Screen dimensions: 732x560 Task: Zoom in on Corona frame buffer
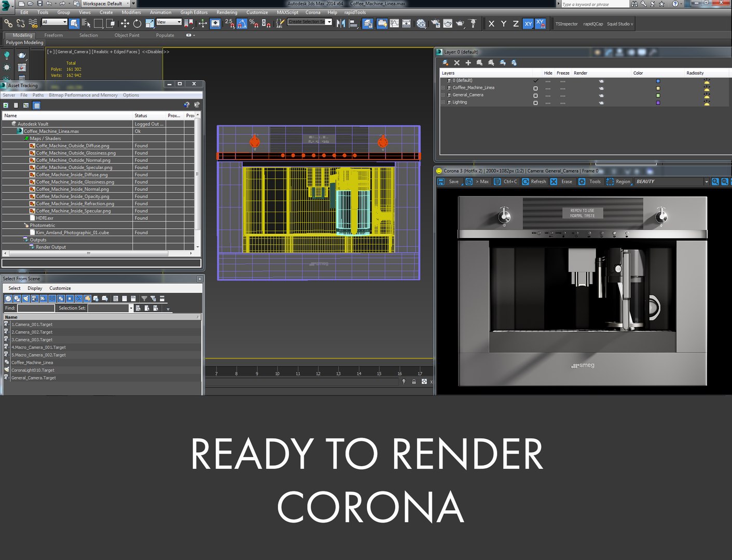[715, 181]
